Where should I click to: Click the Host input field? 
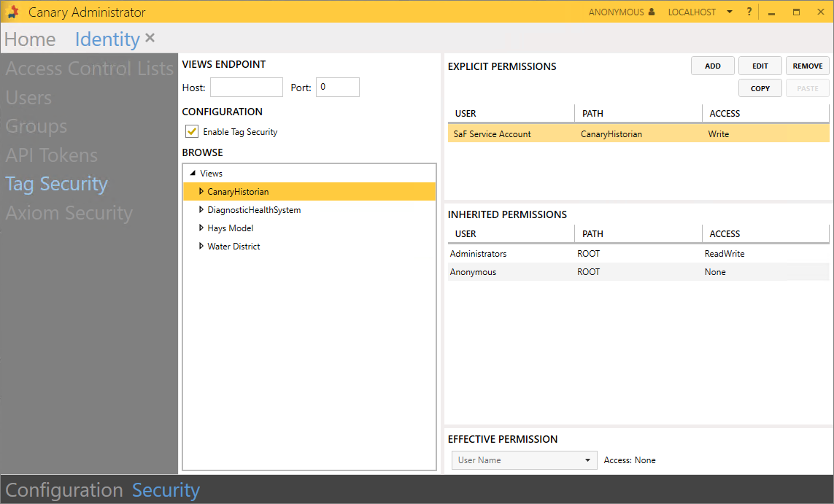tap(247, 88)
